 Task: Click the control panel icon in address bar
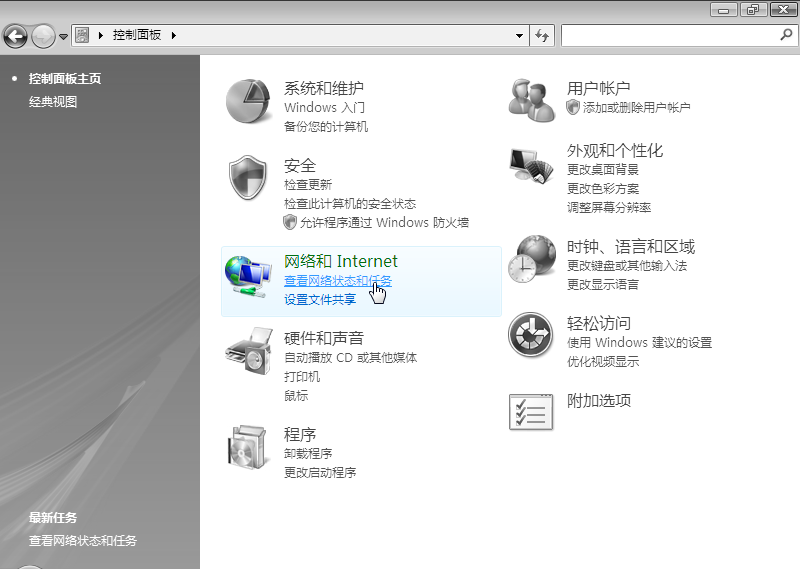click(x=82, y=35)
